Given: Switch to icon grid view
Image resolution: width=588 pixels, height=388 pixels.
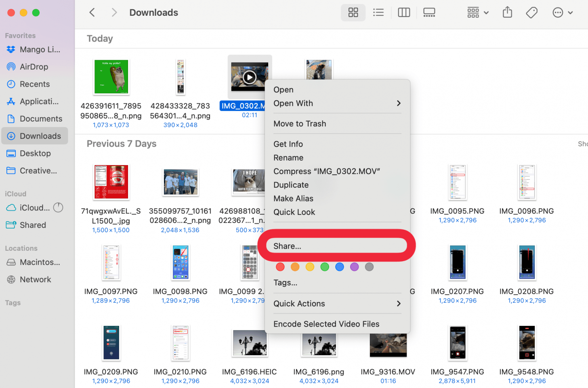Looking at the screenshot, I should pos(353,13).
